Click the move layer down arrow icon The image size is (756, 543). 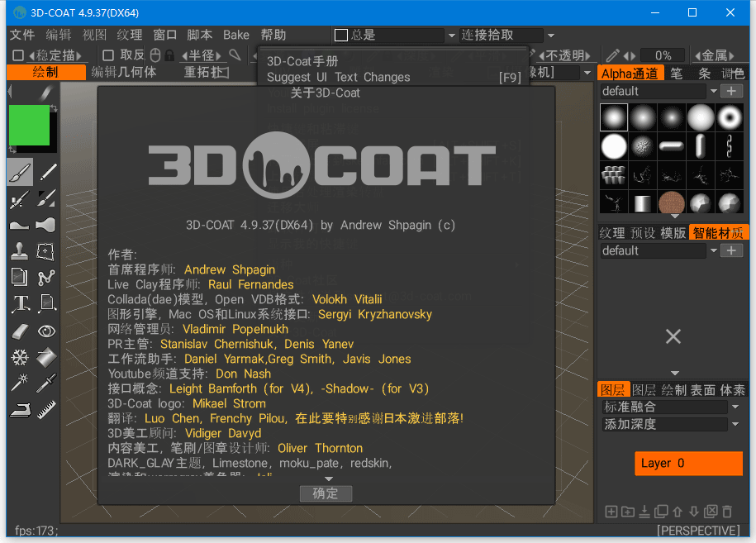pos(694,512)
